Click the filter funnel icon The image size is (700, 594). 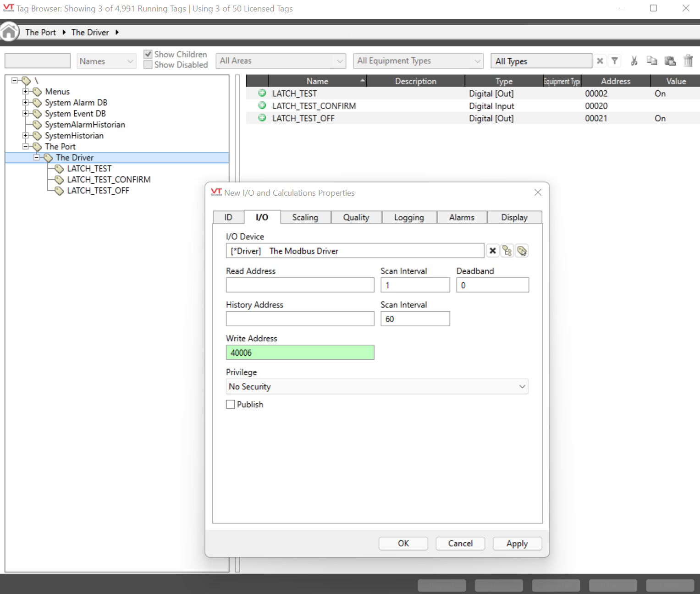[615, 61]
